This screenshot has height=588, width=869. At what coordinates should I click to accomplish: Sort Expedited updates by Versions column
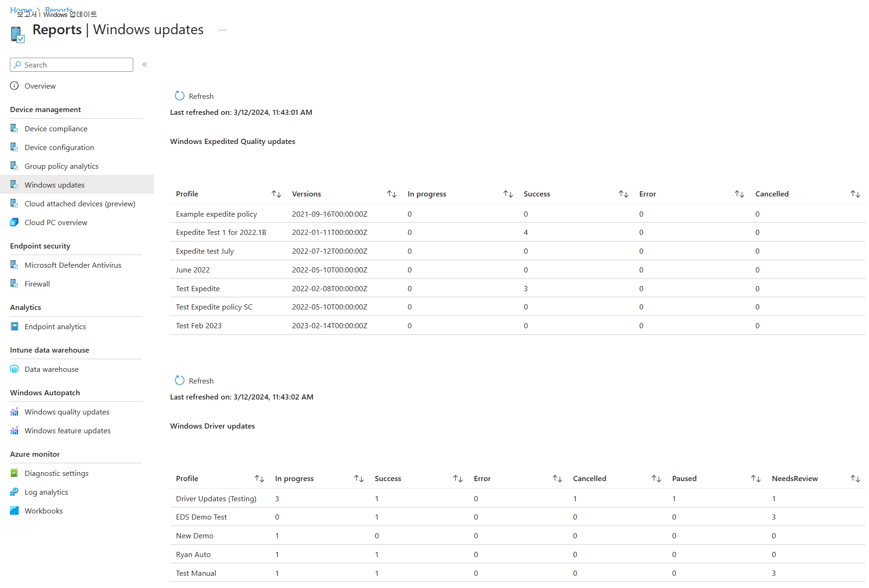coord(391,194)
